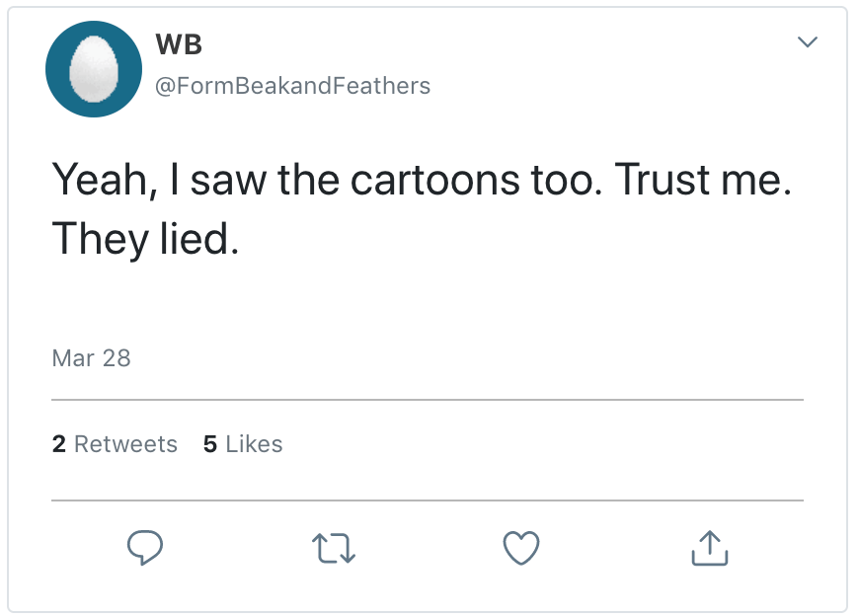View the 2 Retweets list

pos(115,444)
